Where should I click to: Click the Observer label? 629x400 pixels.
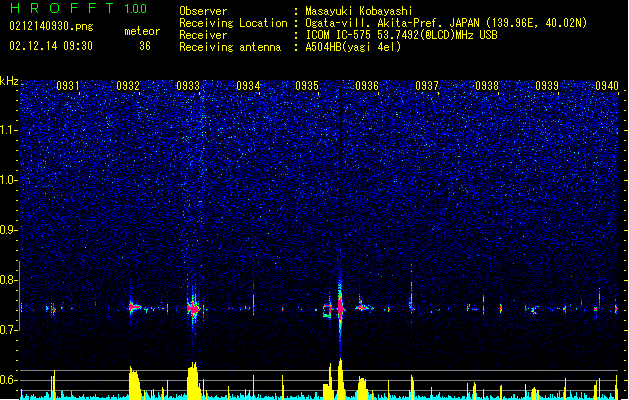click(x=203, y=11)
